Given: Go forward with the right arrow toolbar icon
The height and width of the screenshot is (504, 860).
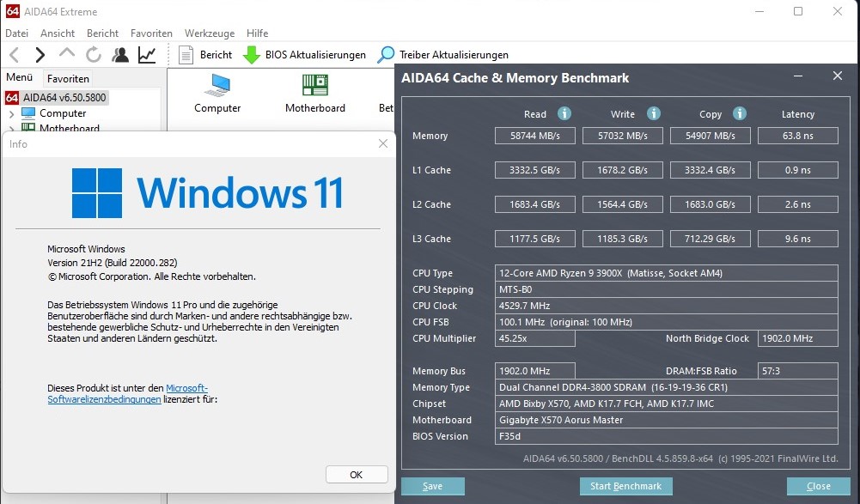Looking at the screenshot, I should click(x=40, y=55).
